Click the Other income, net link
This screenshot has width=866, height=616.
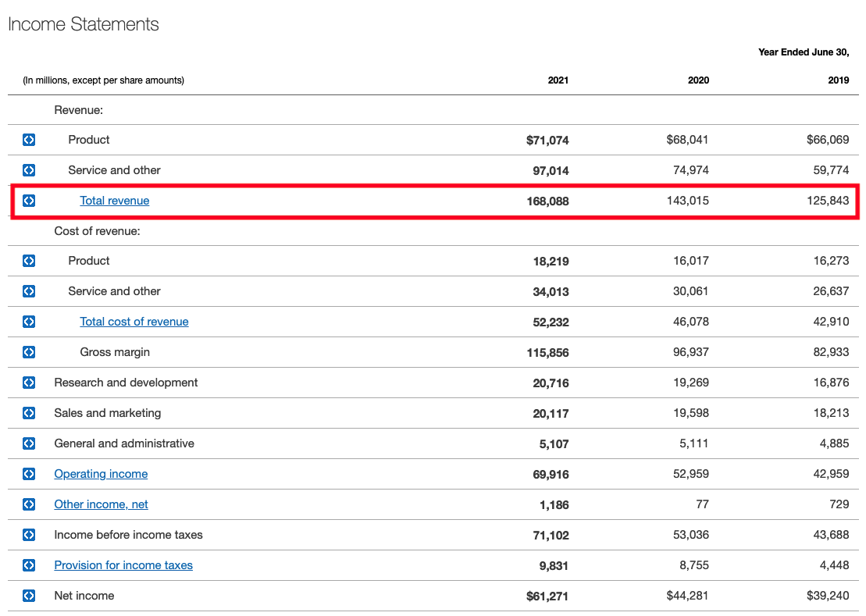101,504
